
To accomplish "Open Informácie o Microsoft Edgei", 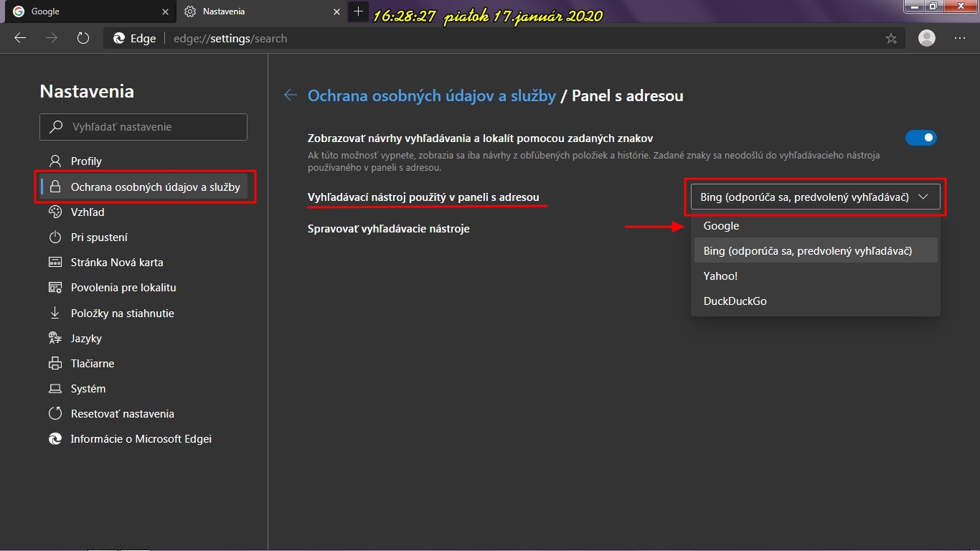I will [x=143, y=439].
